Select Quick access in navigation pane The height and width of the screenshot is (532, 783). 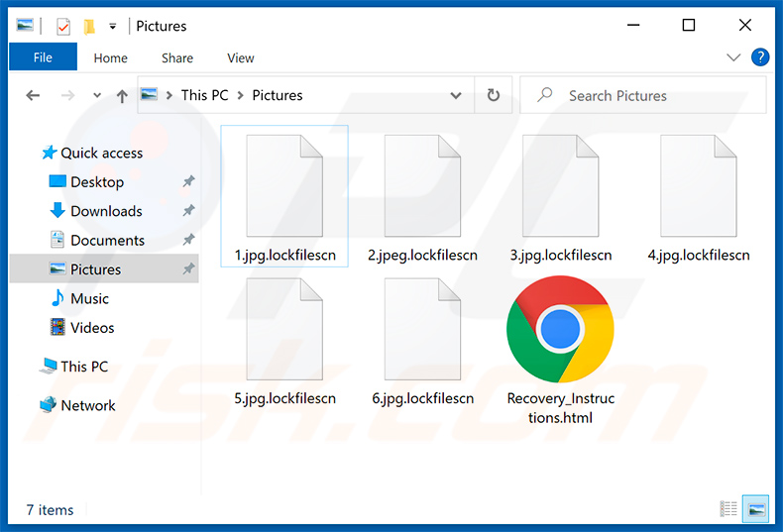pos(101,153)
